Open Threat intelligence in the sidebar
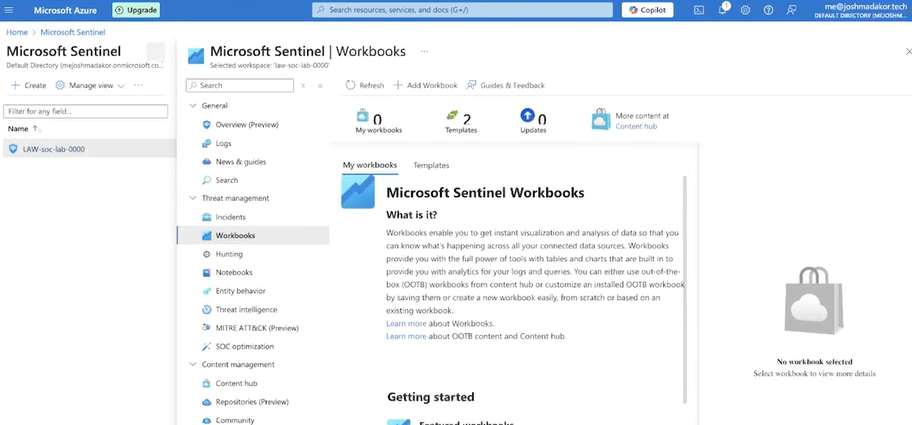 (x=246, y=310)
